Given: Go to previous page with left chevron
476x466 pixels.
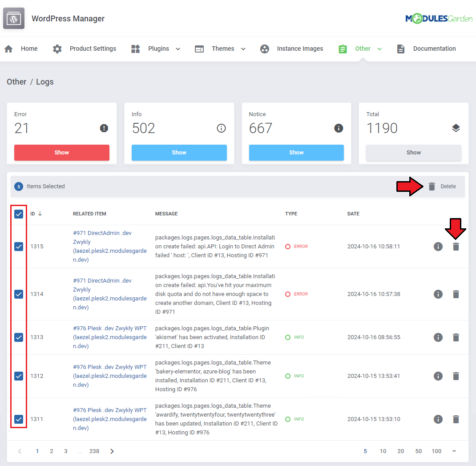Looking at the screenshot, I should point(20,451).
